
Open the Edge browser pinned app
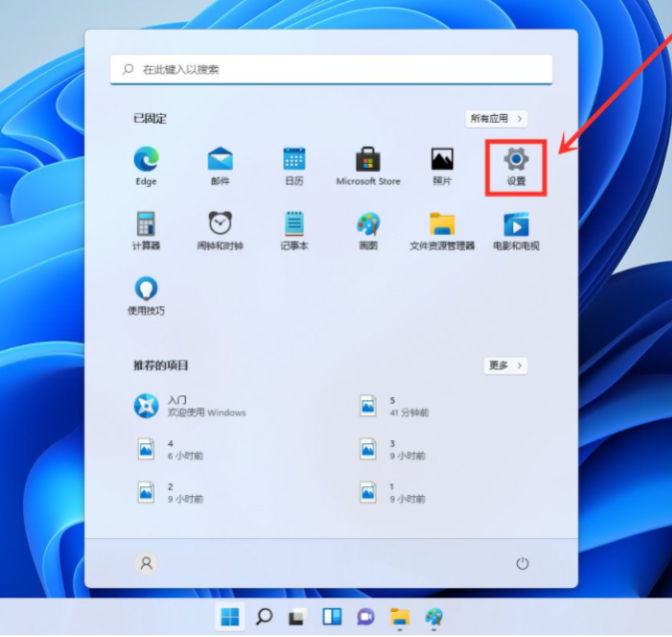tap(146, 167)
